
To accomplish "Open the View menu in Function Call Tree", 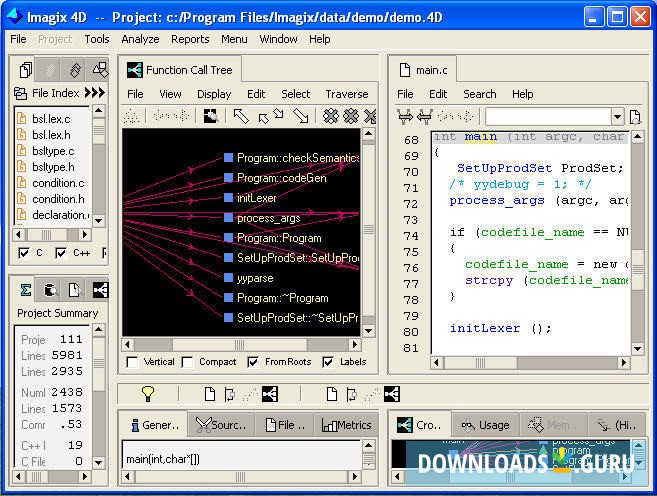I will [170, 94].
